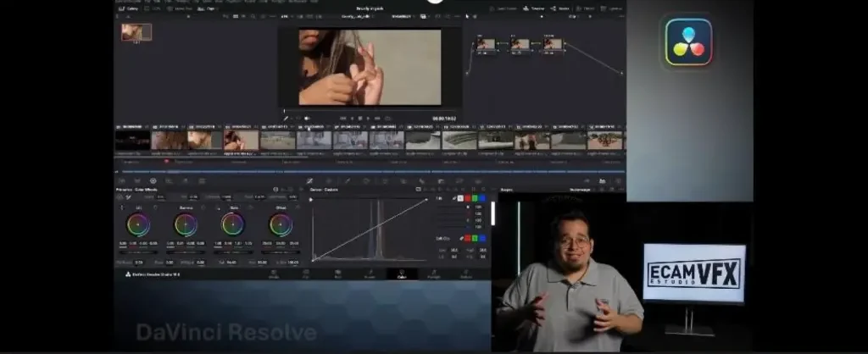Image resolution: width=868 pixels, height=354 pixels.
Task: Toggle the Effects panel button
Action: [584, 8]
